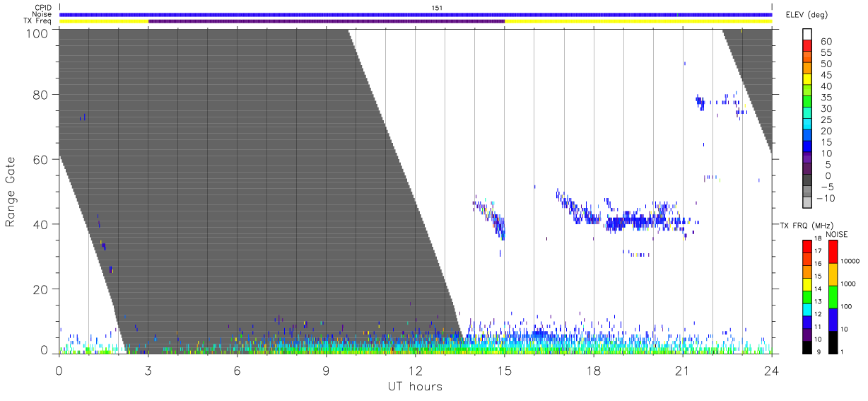The height and width of the screenshot is (401, 868).
Task: Click the TX Freq row label
Action: coord(39,21)
